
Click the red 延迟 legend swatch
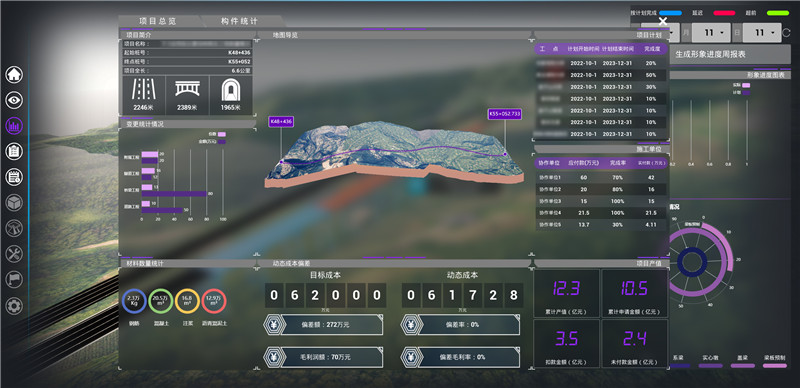[724, 13]
